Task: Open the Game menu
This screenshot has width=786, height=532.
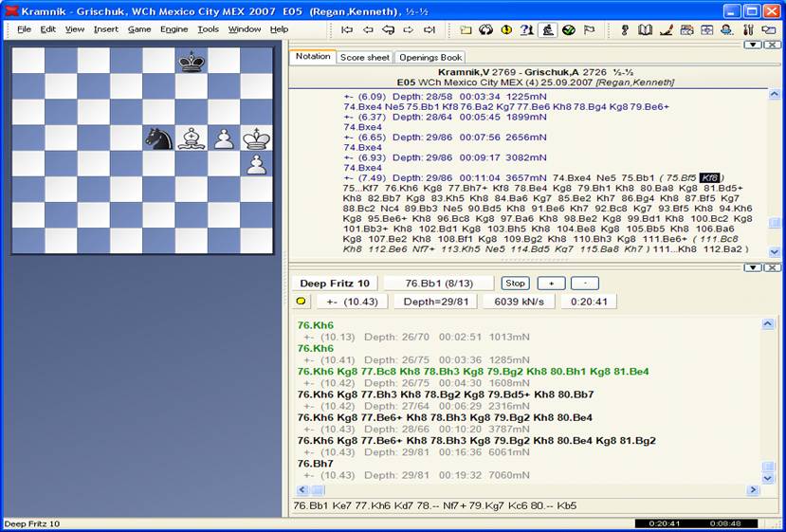Action: coord(139,29)
